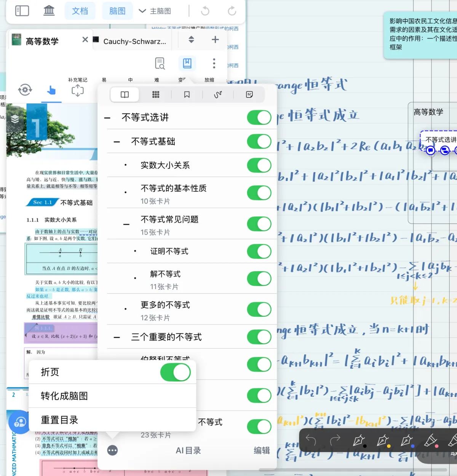
Task: Toggle the 不等式基础 switch
Action: (x=259, y=141)
